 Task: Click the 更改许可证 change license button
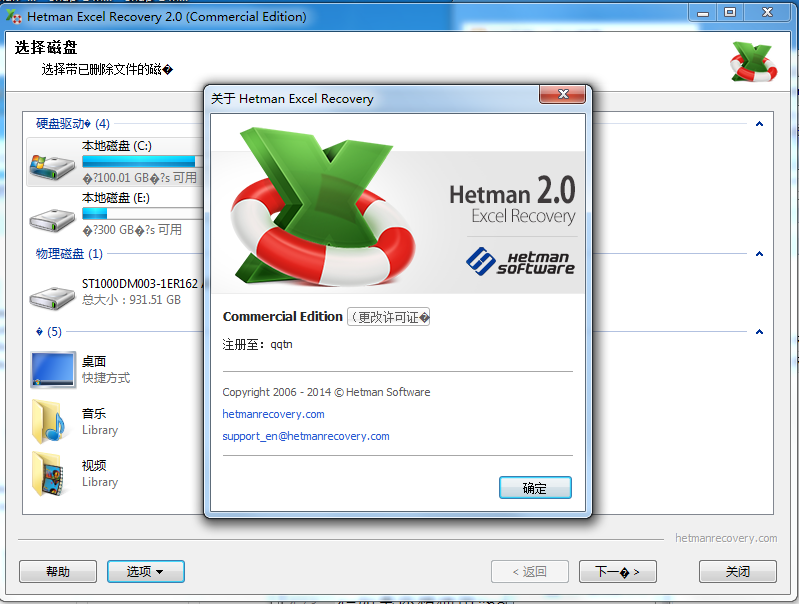click(389, 317)
